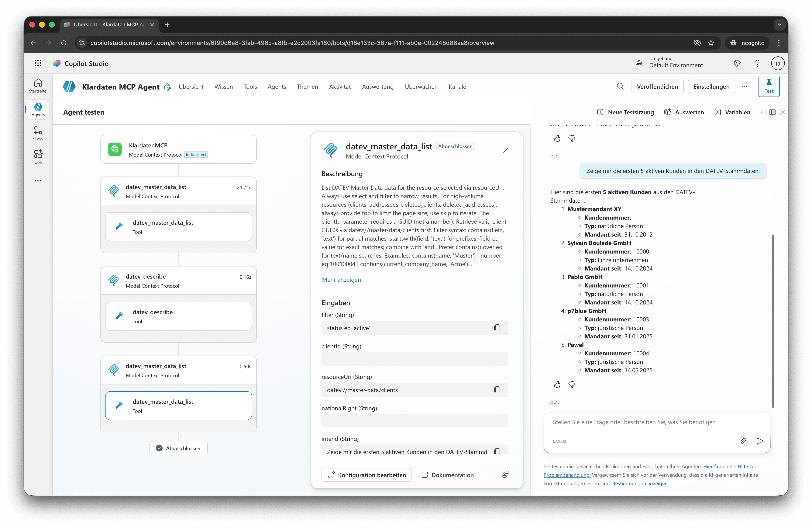
Task: Copy the intend input value
Action: coord(497,451)
